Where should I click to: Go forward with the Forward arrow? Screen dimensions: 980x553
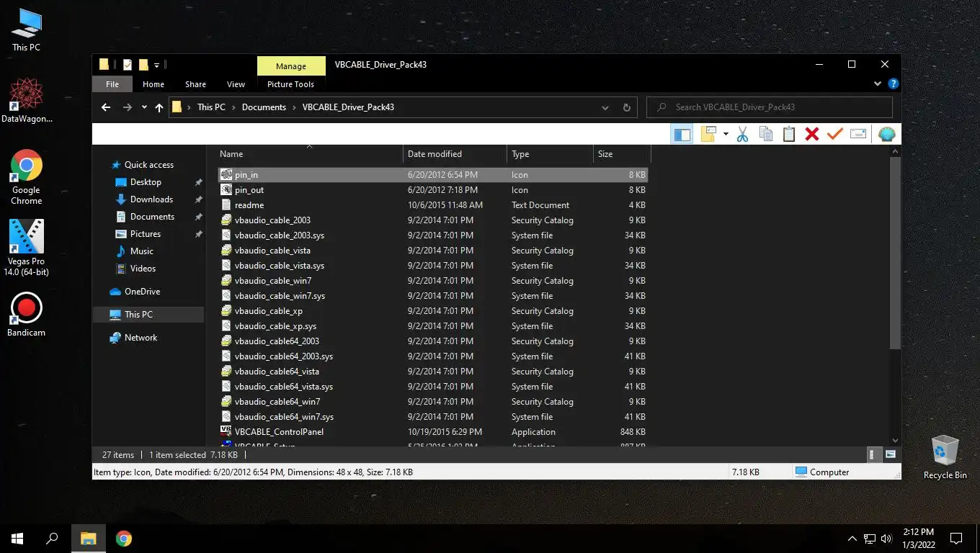tap(128, 107)
